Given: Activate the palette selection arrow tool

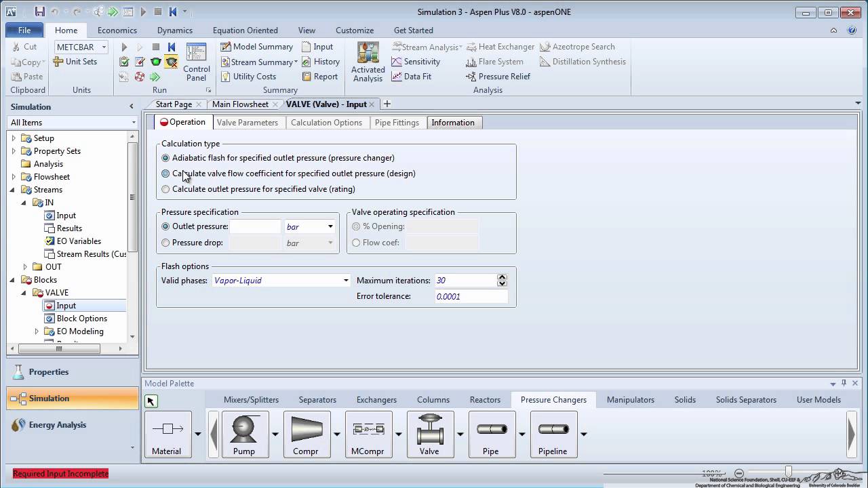Looking at the screenshot, I should pos(151,401).
